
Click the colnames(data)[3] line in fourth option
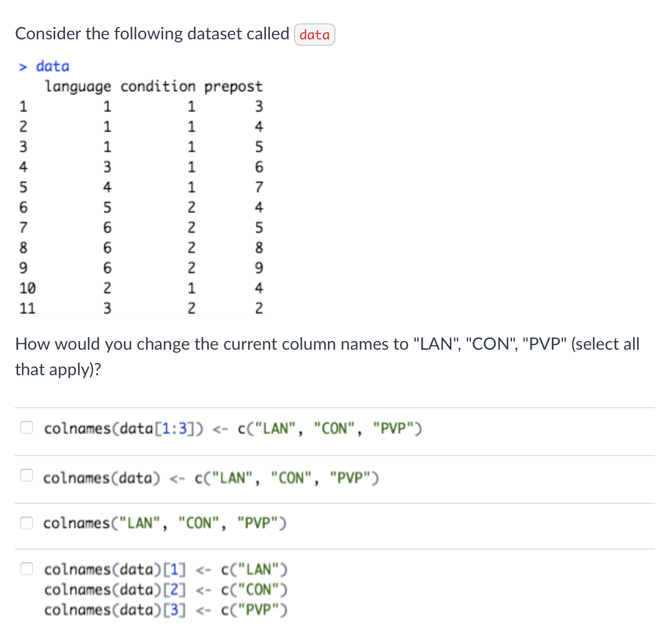pos(166,610)
